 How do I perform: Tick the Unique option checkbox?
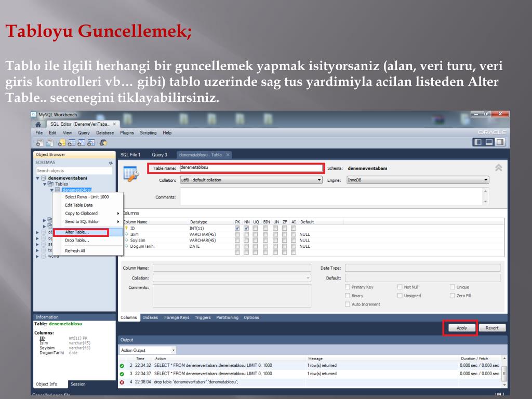coord(453,287)
